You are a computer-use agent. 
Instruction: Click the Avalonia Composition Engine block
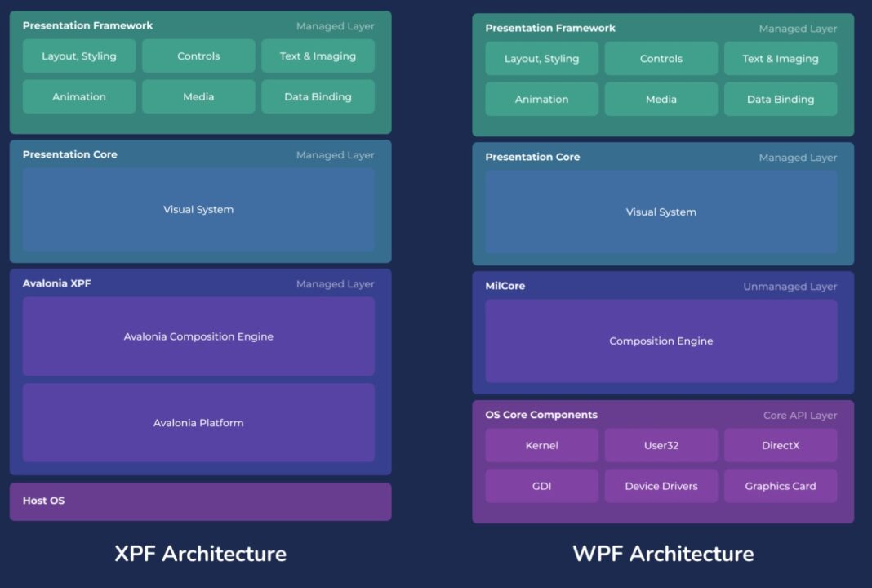(198, 336)
